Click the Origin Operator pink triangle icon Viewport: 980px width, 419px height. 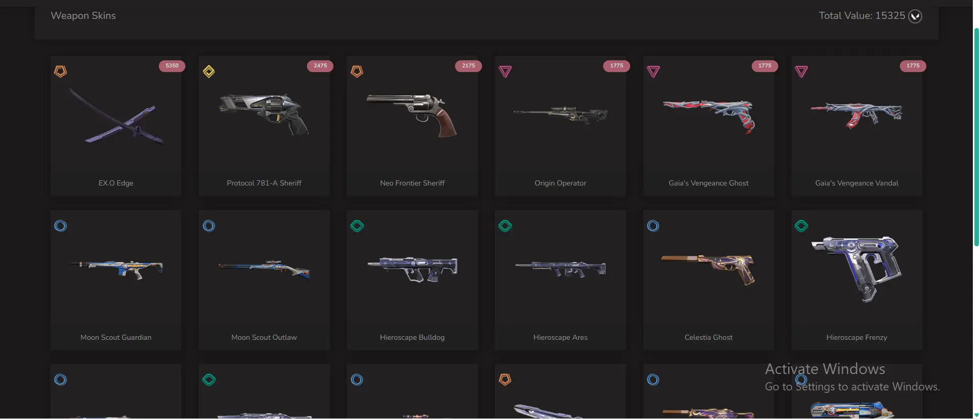click(505, 72)
